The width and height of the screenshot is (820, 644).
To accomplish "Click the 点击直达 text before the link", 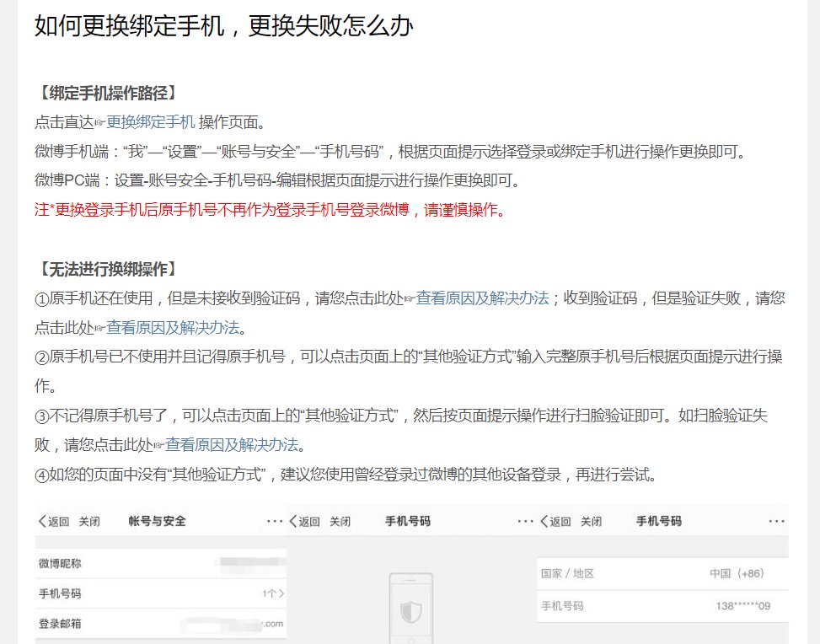I will pos(64,122).
